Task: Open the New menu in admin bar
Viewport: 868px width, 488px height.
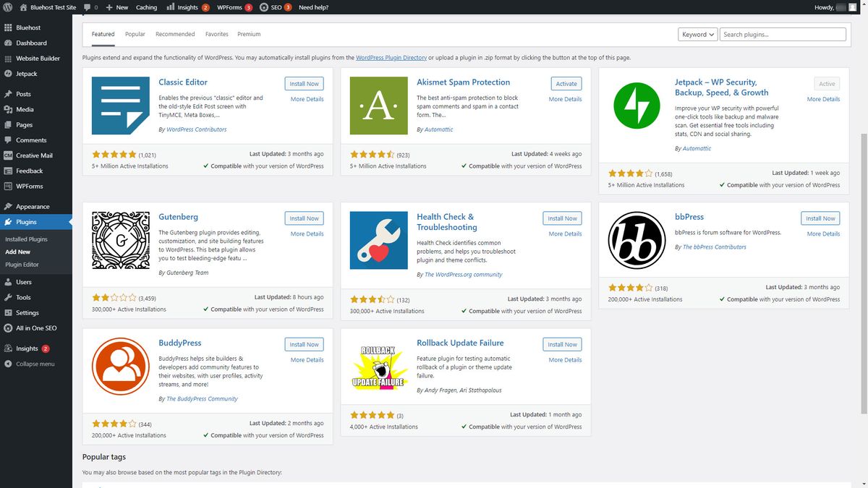Action: coord(116,7)
